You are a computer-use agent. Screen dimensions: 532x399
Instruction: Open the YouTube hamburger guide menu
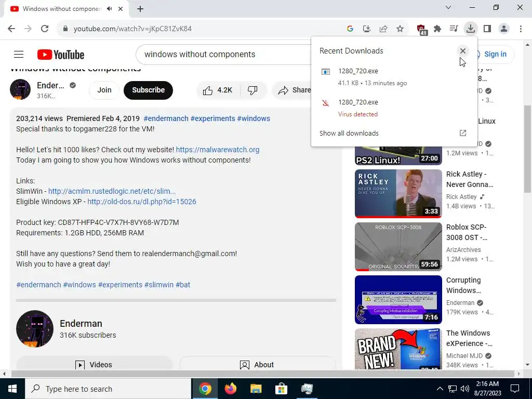point(19,54)
